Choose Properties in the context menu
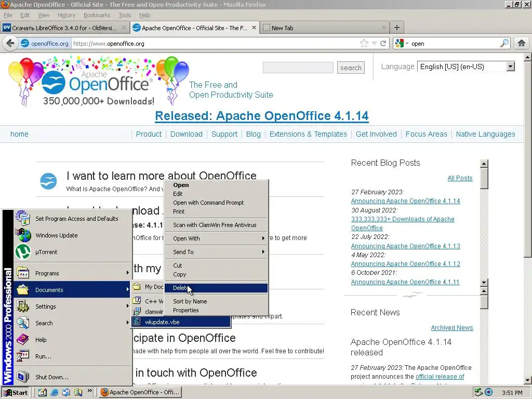The height and width of the screenshot is (399, 532). (x=216, y=310)
